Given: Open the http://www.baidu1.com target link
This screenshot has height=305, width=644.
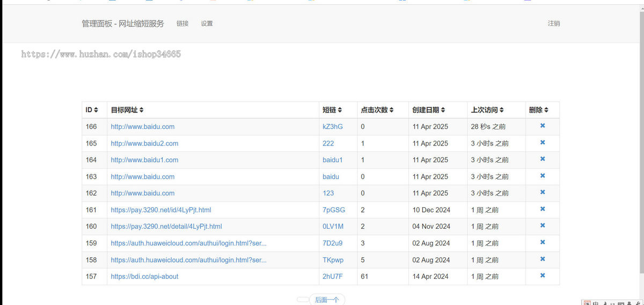Looking at the screenshot, I should (144, 160).
